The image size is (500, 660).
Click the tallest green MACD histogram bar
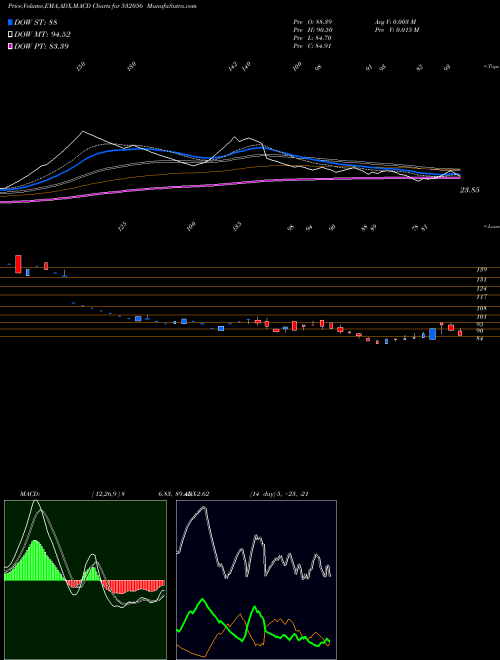coord(35,560)
